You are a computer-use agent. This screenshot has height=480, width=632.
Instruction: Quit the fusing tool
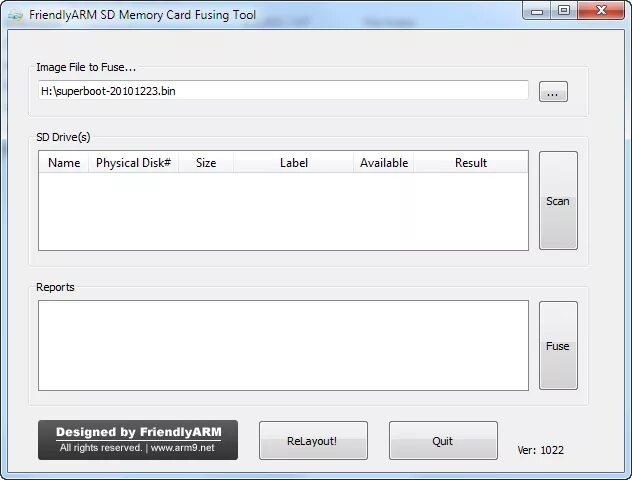(x=443, y=441)
